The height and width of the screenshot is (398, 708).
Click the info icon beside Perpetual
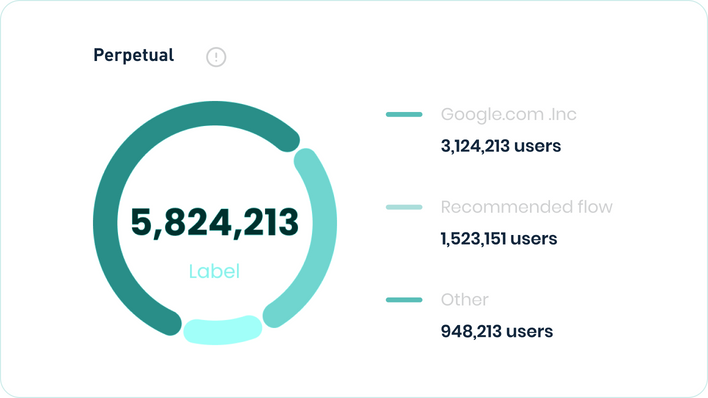(216, 57)
